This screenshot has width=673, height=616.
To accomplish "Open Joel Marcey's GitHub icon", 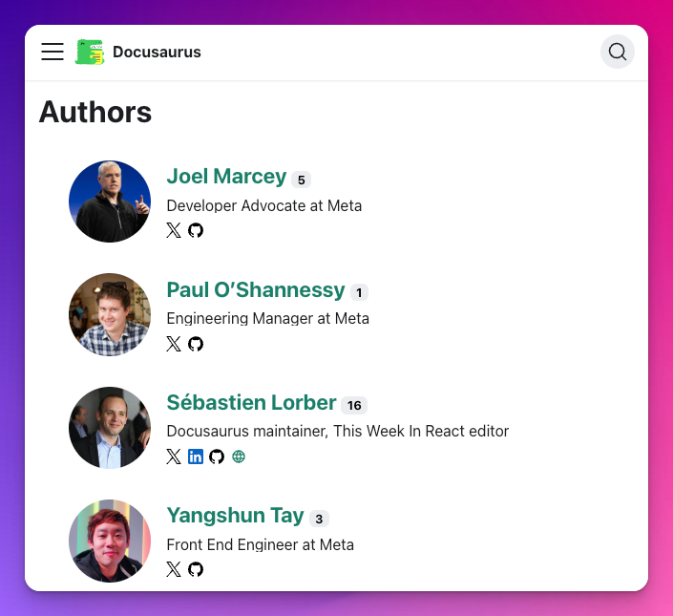I will pos(196,230).
